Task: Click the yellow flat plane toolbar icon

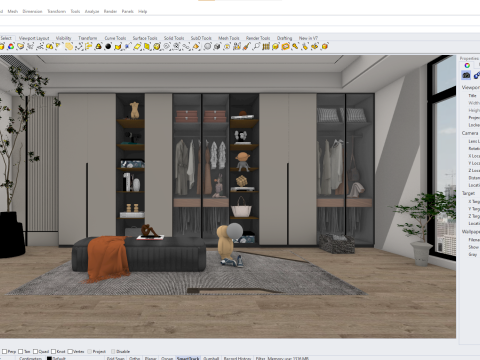Action: (137, 46)
